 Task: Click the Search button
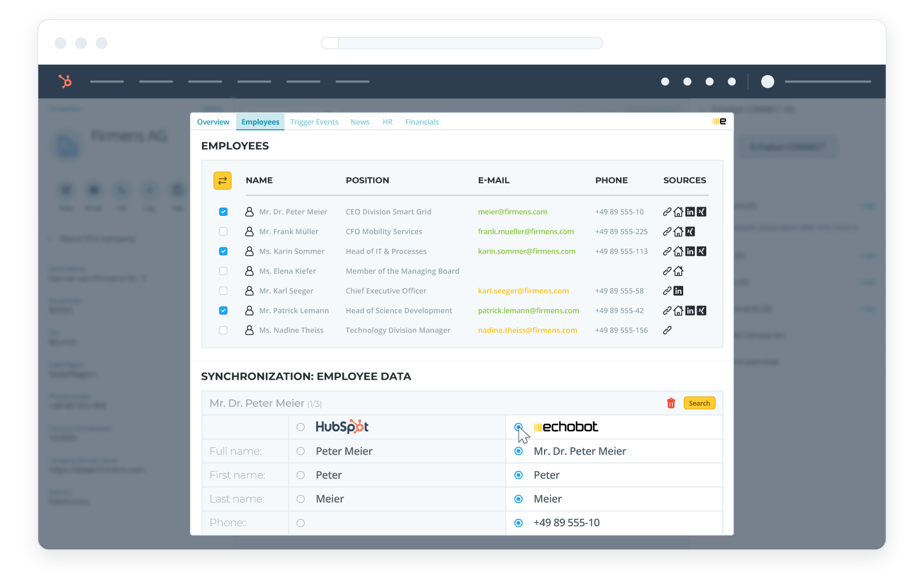click(699, 403)
